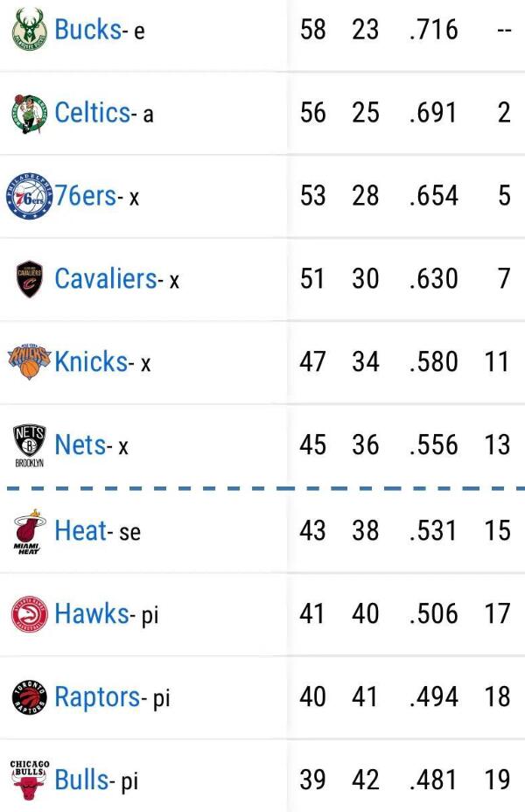This screenshot has height=812, width=525.
Task: Open the Cavaliers team link
Action: click(105, 278)
